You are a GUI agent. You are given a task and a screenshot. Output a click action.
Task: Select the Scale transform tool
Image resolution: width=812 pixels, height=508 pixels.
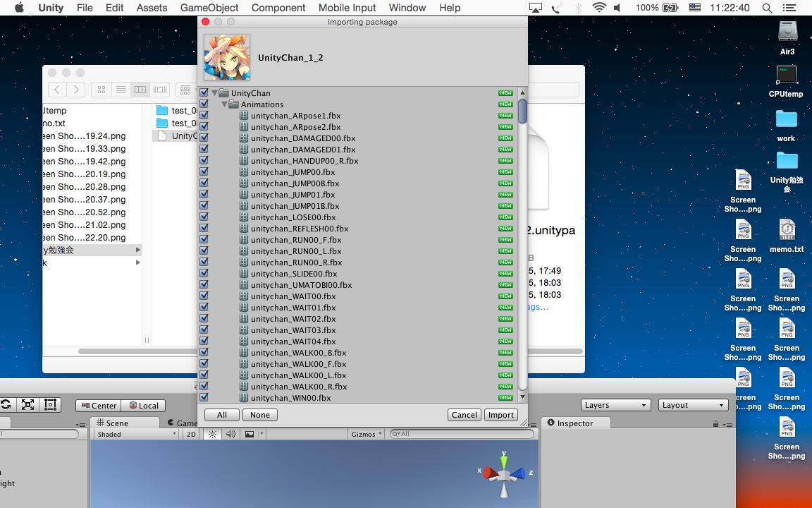click(28, 405)
